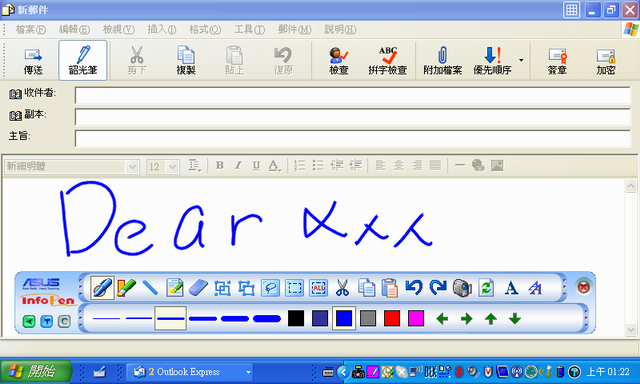The image size is (640, 384).
Task: Open the 格式 menu
Action: 205,29
